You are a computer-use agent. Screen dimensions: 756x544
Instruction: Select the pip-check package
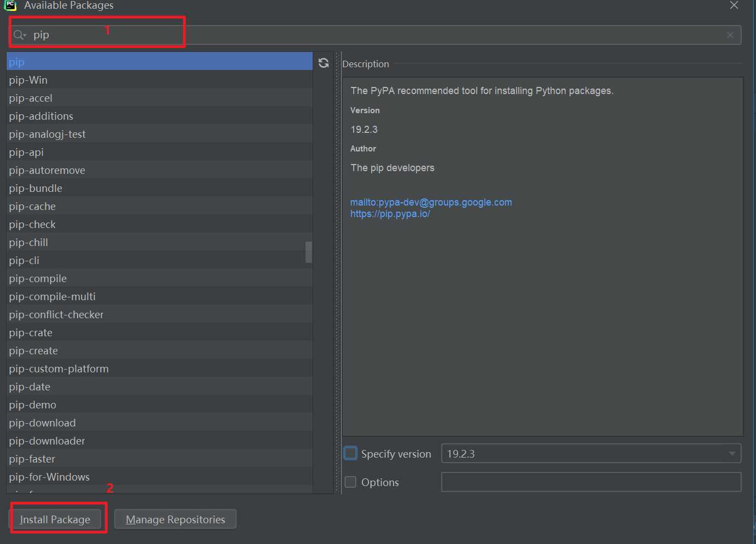[x=159, y=224]
